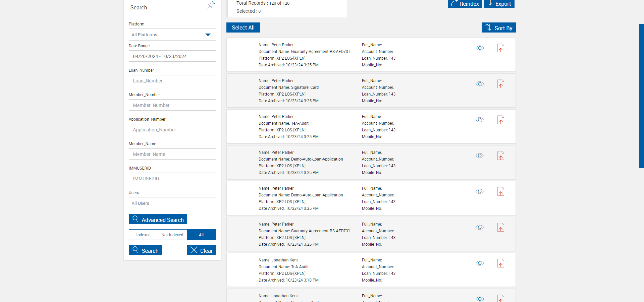Open the Sort By options
Viewport: 644px width, 302px height.
tap(498, 27)
